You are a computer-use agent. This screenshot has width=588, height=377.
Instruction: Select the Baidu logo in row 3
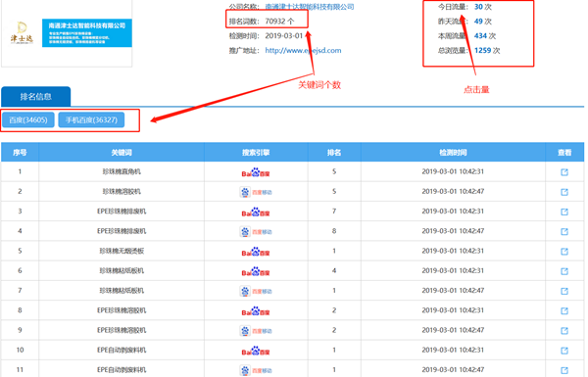point(256,212)
